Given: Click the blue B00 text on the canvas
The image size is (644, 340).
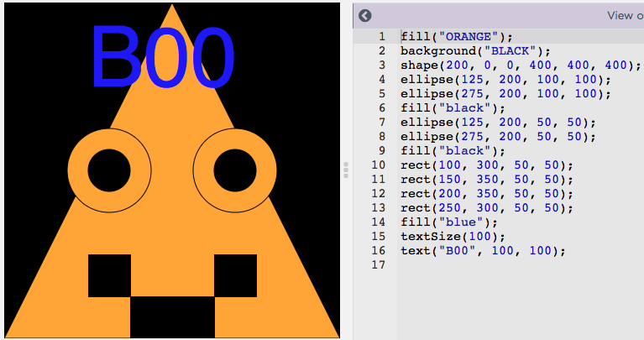Looking at the screenshot, I should point(163,57).
